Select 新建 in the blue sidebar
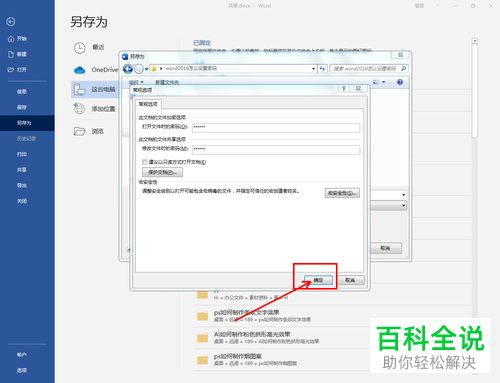Screen dimensions: 500x383 coord(17,54)
